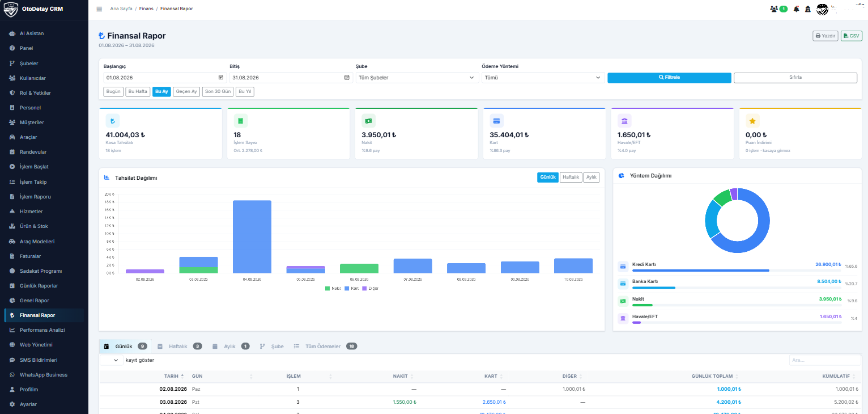
Task: Click the Filtrele button
Action: (x=669, y=78)
